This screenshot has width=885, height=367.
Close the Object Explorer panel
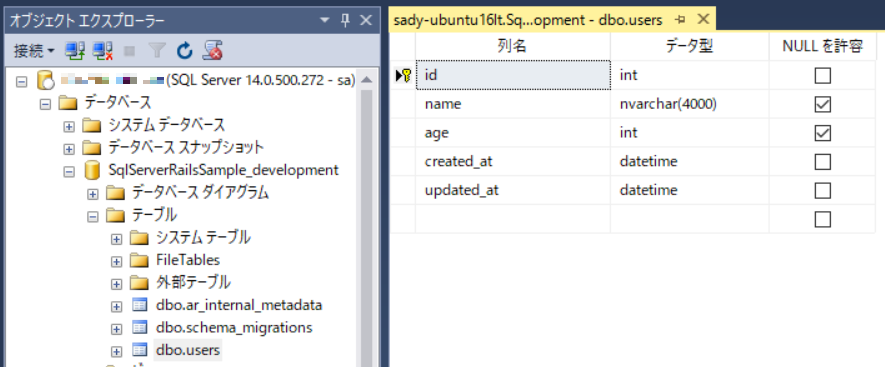pos(366,20)
